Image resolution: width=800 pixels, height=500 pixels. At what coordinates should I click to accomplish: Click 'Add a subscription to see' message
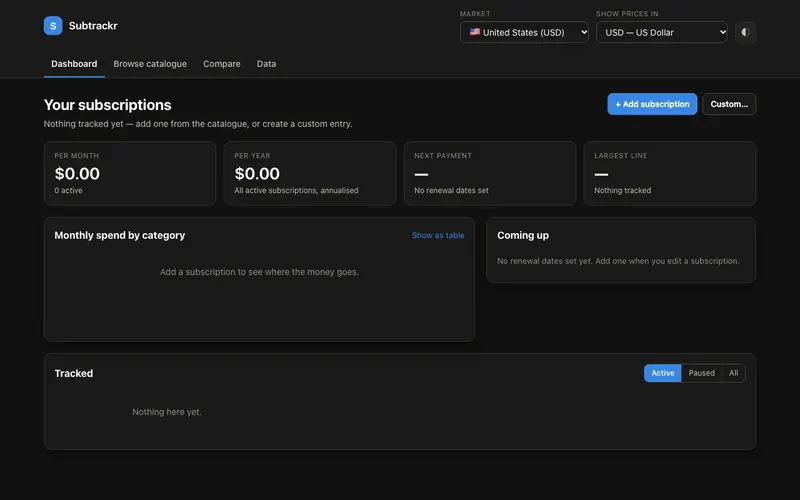tap(259, 272)
